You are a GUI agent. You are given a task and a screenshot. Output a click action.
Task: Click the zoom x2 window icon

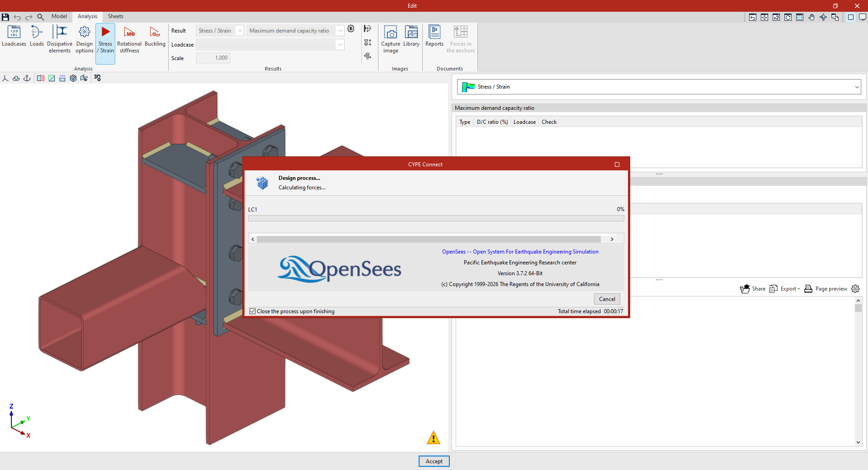click(776, 17)
